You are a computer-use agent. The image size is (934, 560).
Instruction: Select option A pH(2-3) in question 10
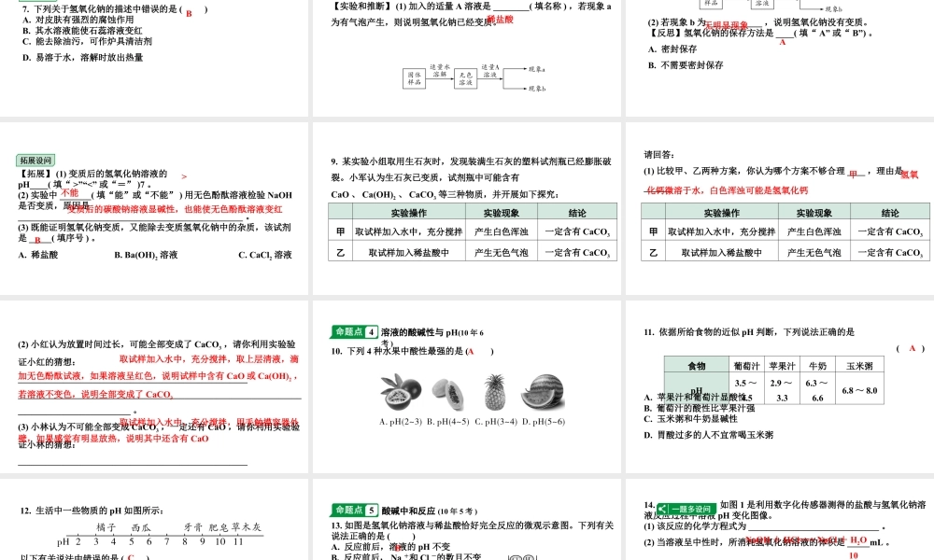(x=401, y=420)
